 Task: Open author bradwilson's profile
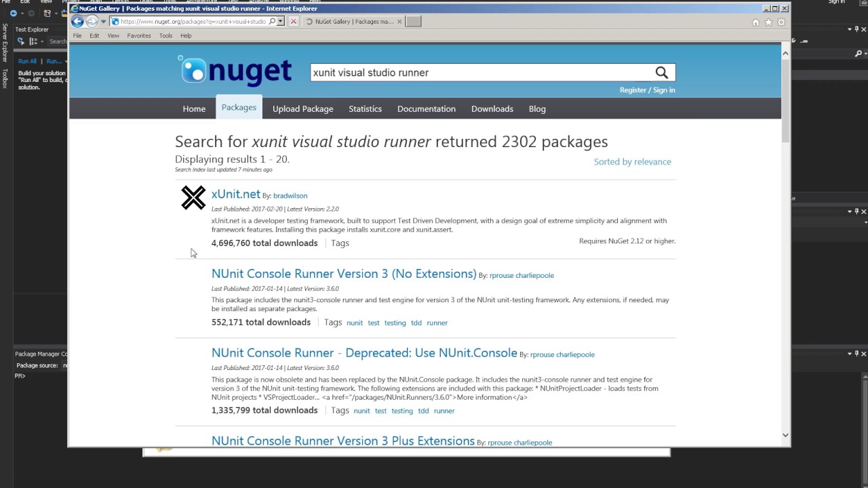coord(290,196)
